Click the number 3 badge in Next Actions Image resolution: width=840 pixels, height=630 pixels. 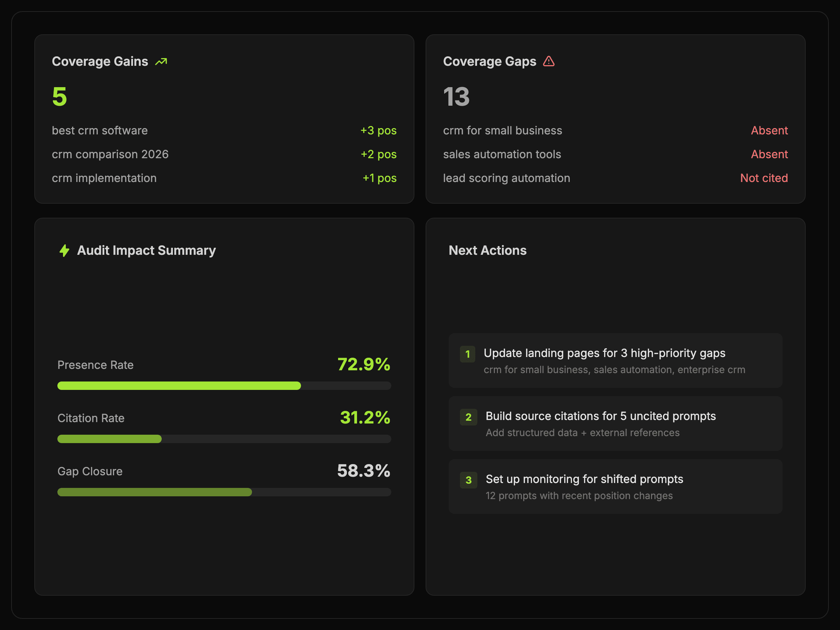pyautogui.click(x=468, y=481)
